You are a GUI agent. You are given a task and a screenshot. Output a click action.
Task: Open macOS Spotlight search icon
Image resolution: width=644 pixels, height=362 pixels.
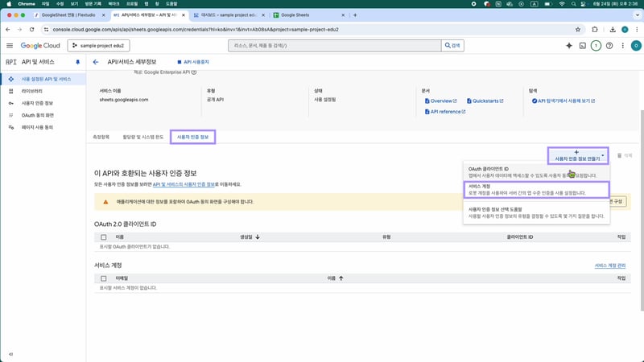(x=573, y=4)
